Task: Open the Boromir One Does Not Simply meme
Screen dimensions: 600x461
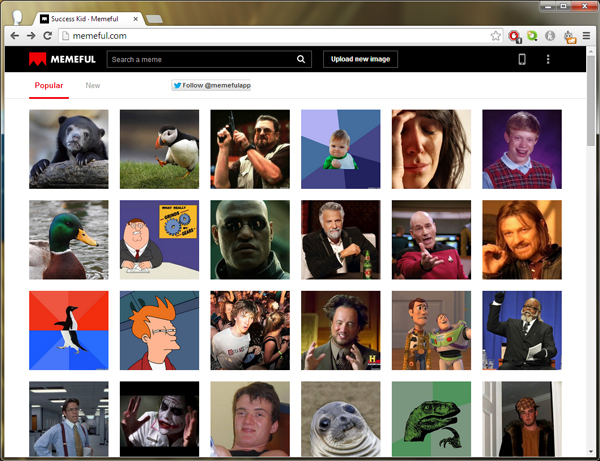Action: coord(522,240)
